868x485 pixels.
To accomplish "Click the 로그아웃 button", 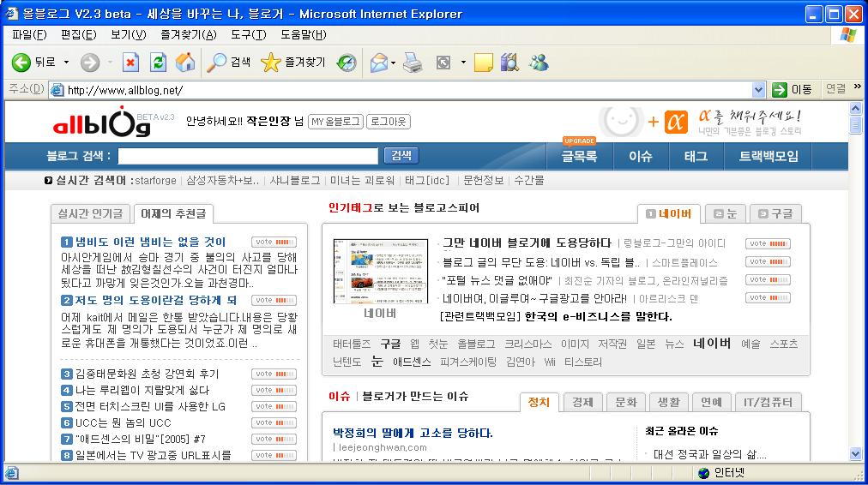I will (388, 122).
